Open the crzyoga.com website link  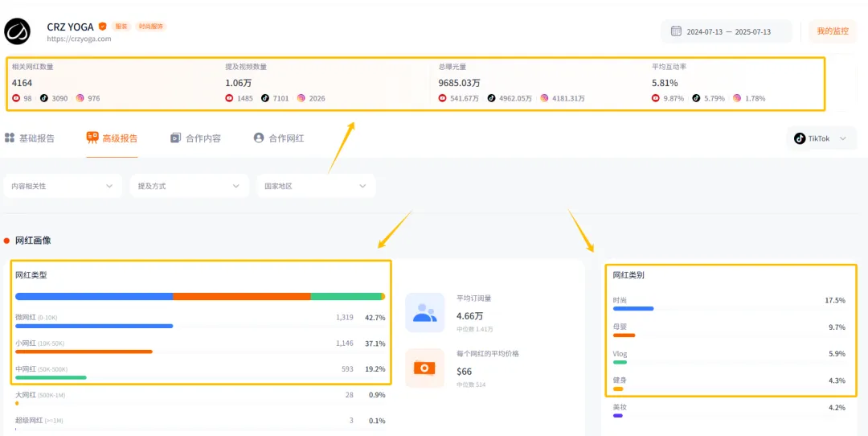tap(79, 39)
